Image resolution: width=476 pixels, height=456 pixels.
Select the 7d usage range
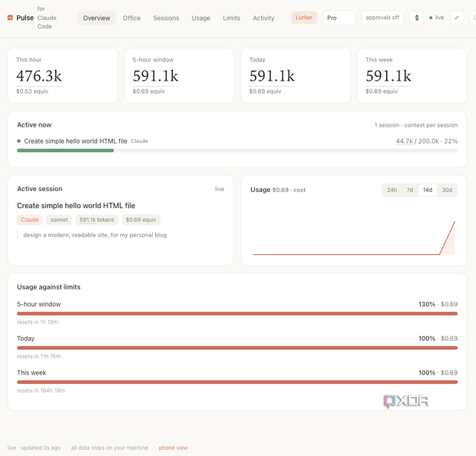point(409,190)
